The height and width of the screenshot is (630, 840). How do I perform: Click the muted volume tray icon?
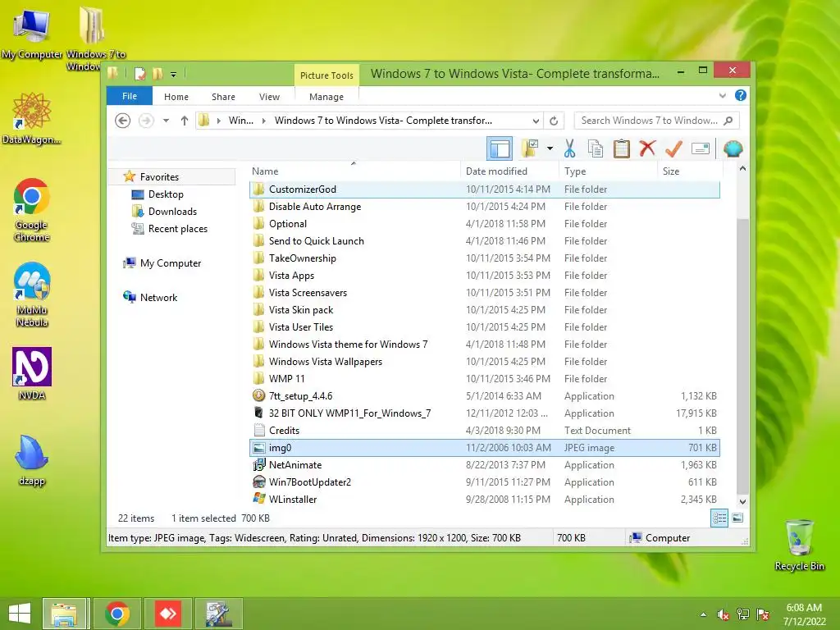[x=724, y=615]
